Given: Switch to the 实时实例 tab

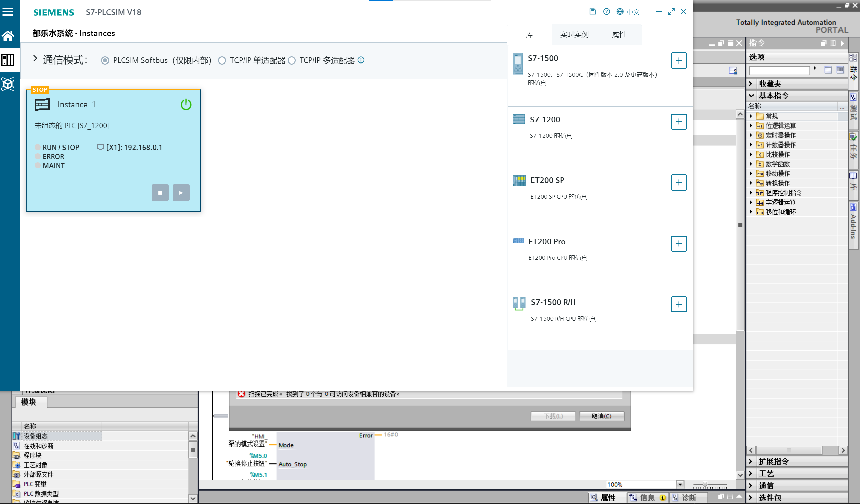Looking at the screenshot, I should (x=574, y=35).
